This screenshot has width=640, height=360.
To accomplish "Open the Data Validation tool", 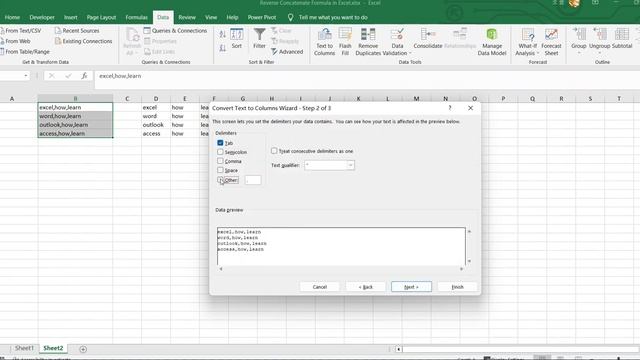I will (397, 42).
